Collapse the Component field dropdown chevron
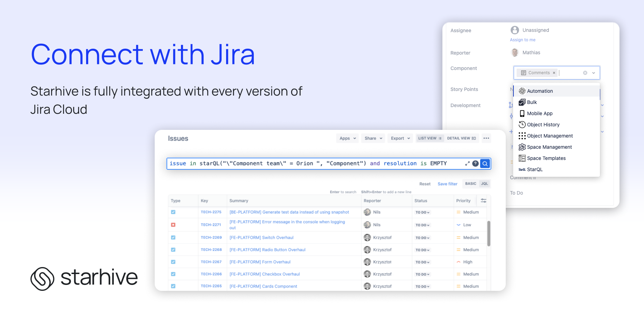Image resolution: width=644 pixels, height=315 pixels. pos(594,73)
